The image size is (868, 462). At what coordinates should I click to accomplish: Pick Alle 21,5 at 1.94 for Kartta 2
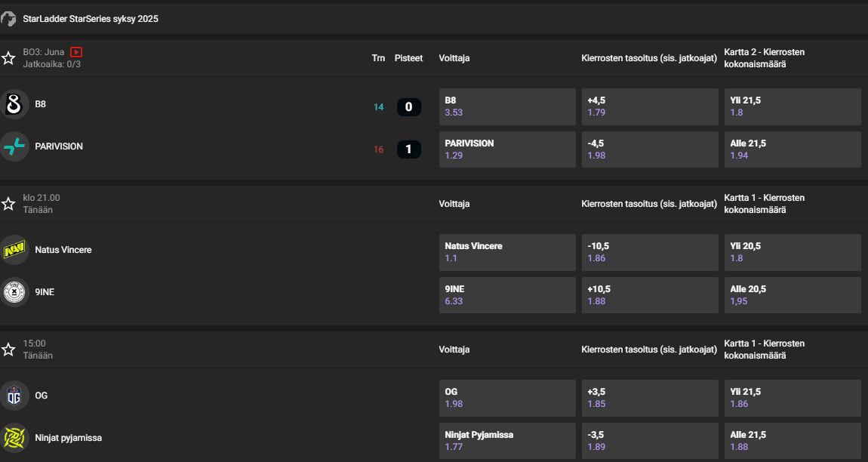(793, 149)
